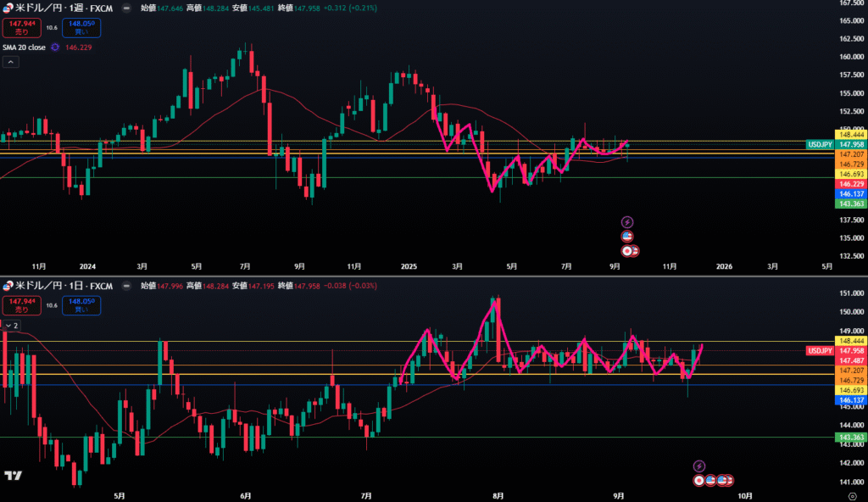
Task: Click the USDJPY price label on weekly scale
Action: pos(821,144)
